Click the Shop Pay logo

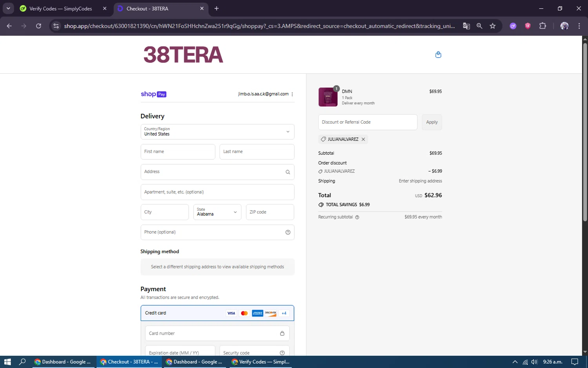[154, 94]
